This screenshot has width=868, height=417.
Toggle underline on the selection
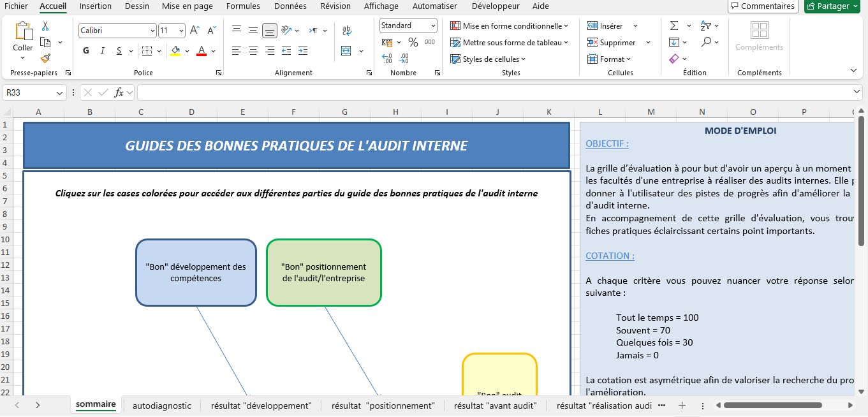[119, 50]
